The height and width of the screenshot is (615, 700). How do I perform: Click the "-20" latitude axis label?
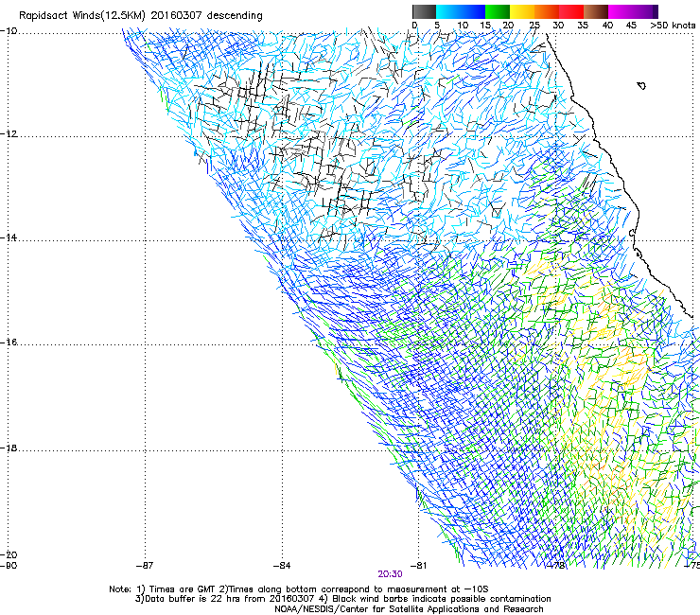pos(9,554)
